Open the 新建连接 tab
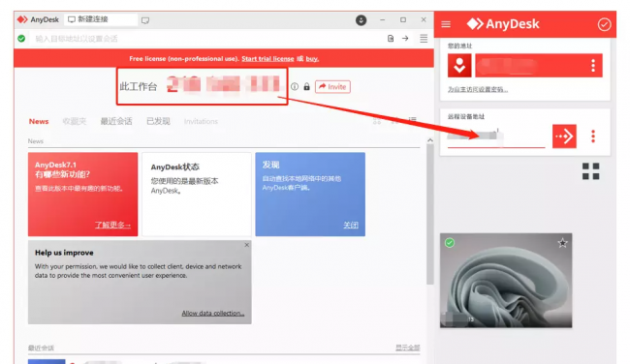Screen dimensions: 630x364 101,19
